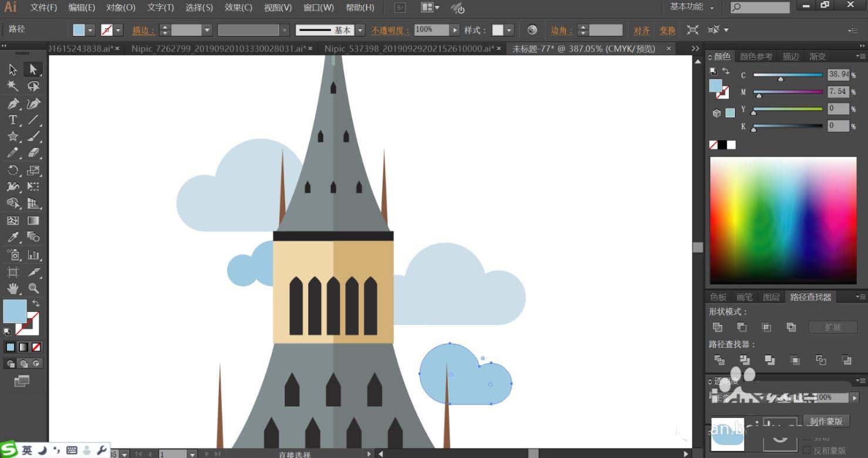Select the Type tool
This screenshot has height=458, width=868.
pos(12,120)
